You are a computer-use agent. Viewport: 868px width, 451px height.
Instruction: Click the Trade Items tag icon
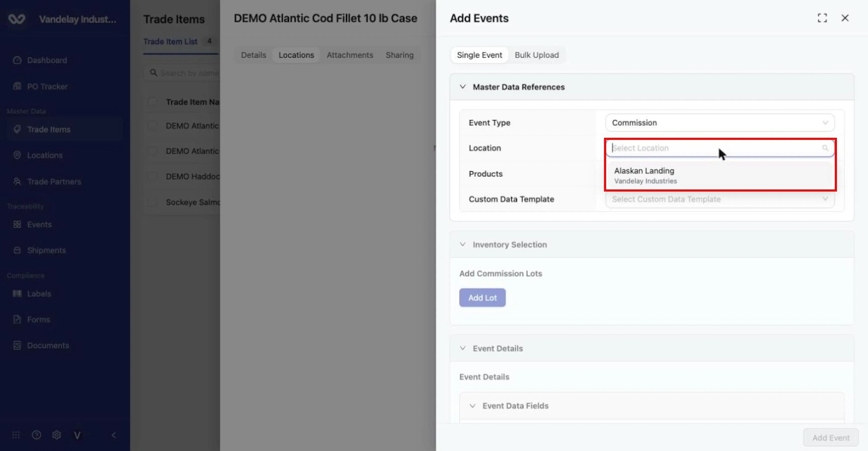pyautogui.click(x=17, y=129)
